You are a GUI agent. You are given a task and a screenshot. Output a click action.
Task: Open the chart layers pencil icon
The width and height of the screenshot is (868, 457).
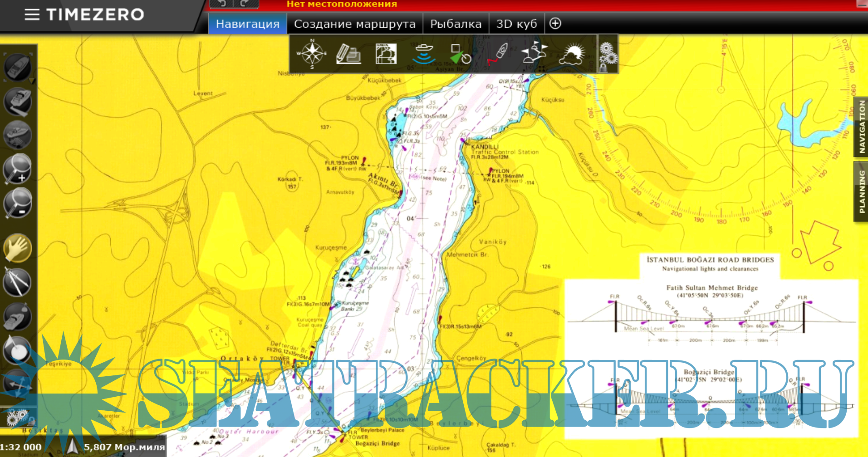pyautogui.click(x=348, y=54)
